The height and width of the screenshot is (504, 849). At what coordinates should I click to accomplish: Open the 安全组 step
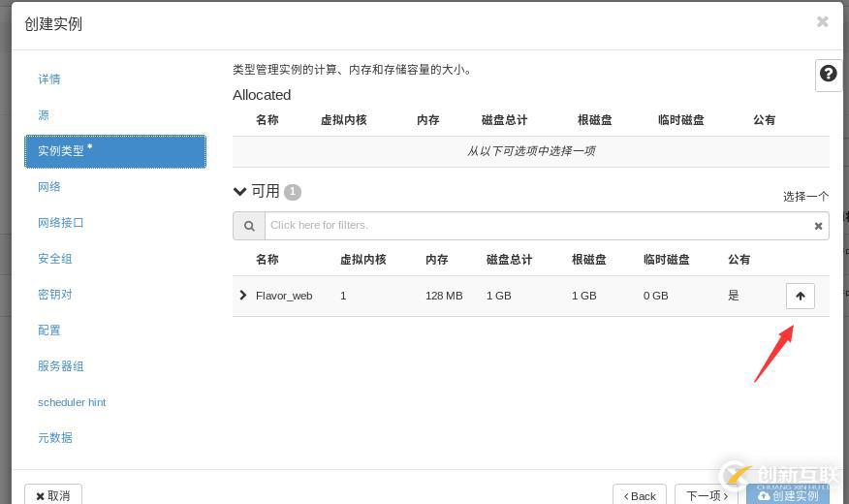[54, 258]
